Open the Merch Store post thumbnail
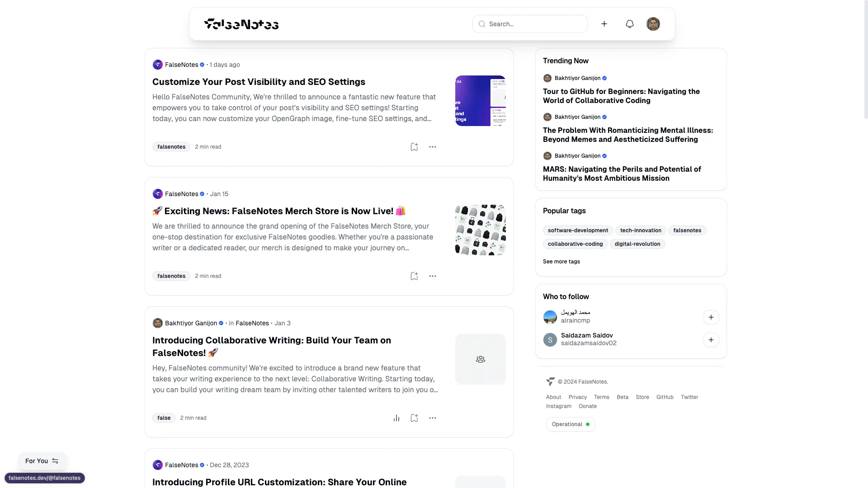This screenshot has width=868, height=488. point(481,230)
